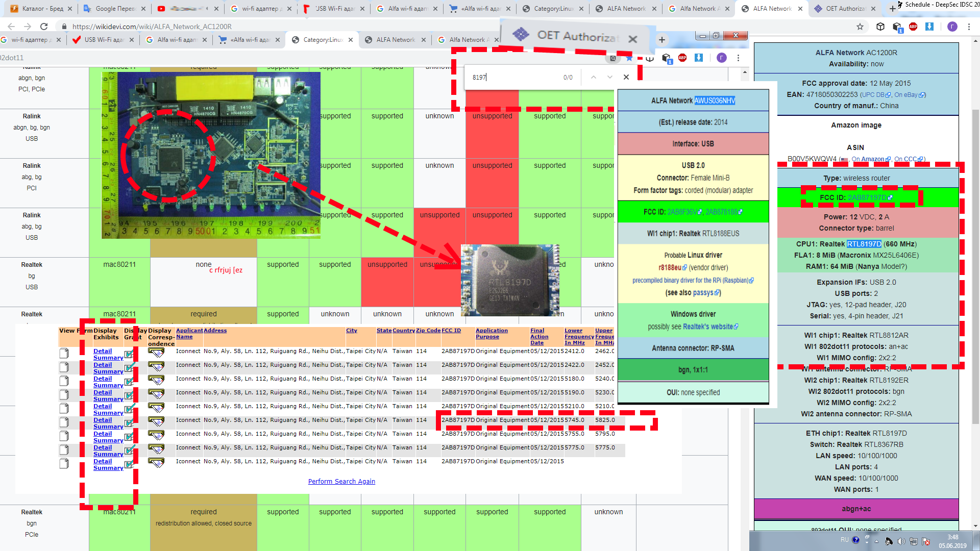Screen dimensions: 980x551
Task: Click the Perform Search Again link
Action: point(341,481)
